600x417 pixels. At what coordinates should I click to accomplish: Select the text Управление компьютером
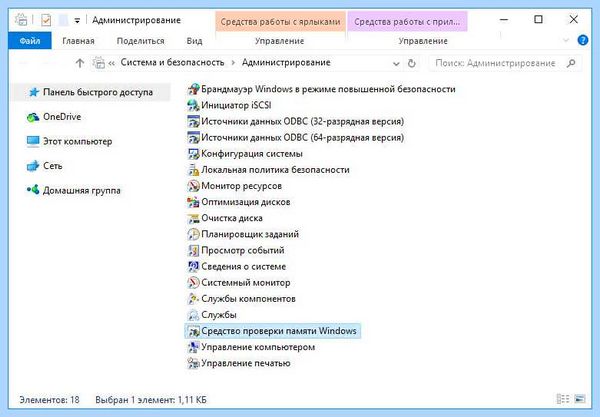tap(258, 347)
